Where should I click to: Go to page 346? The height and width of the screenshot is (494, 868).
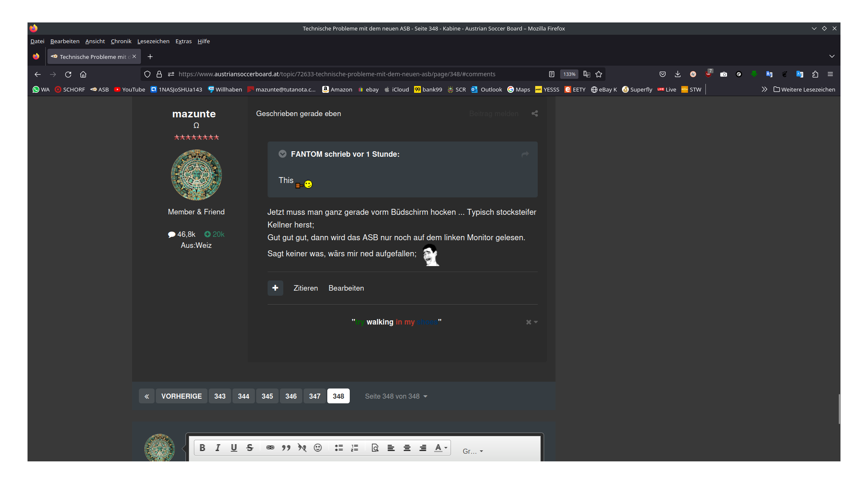(291, 396)
